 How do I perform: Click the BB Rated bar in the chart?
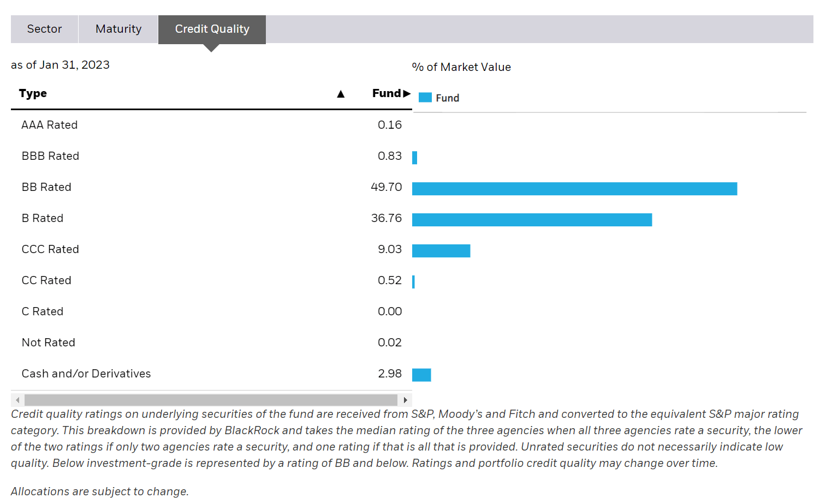click(x=573, y=188)
